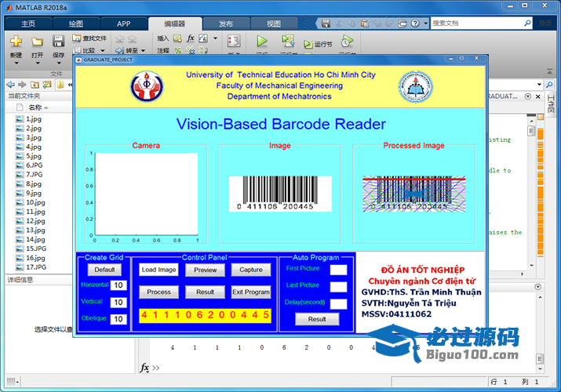The height and width of the screenshot is (392, 561).
Task: Click the Capture button
Action: pyautogui.click(x=251, y=270)
